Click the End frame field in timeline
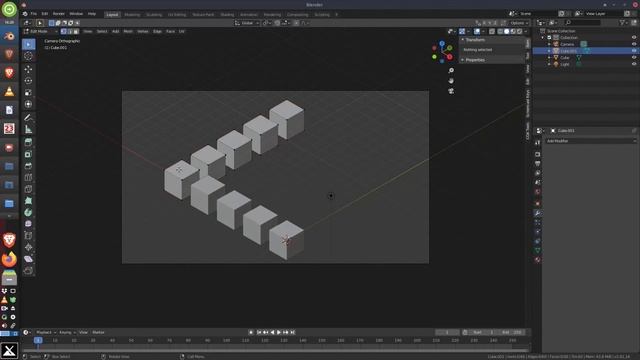 point(512,332)
